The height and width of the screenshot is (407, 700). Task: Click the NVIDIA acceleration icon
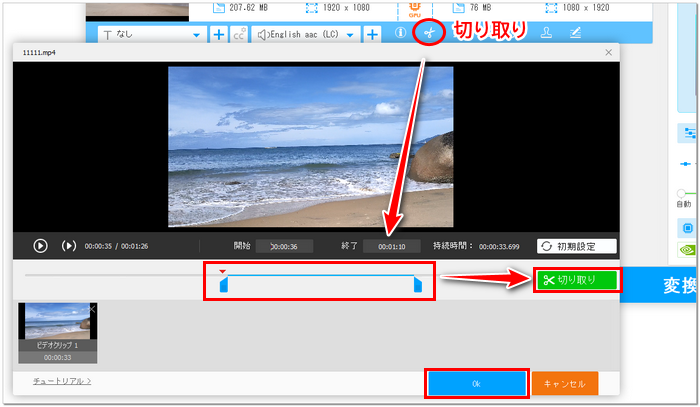687,249
